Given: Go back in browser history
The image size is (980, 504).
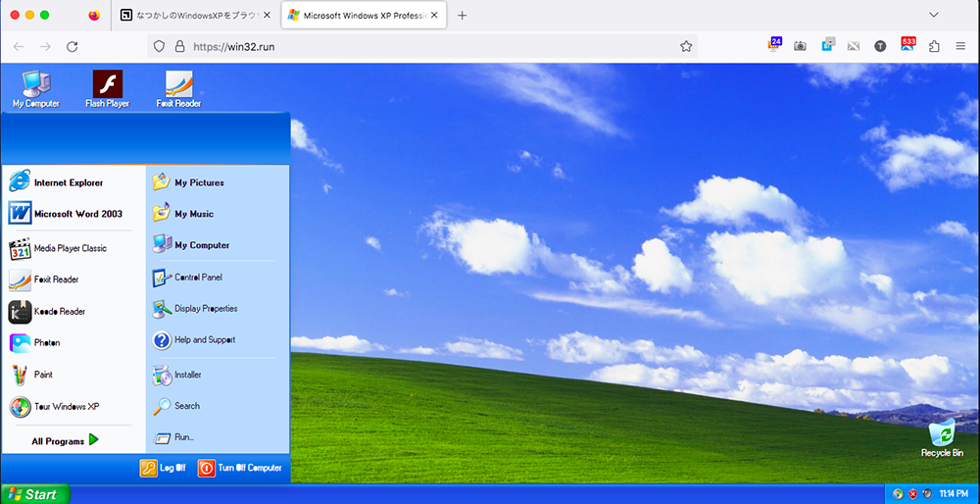Looking at the screenshot, I should pyautogui.click(x=19, y=46).
